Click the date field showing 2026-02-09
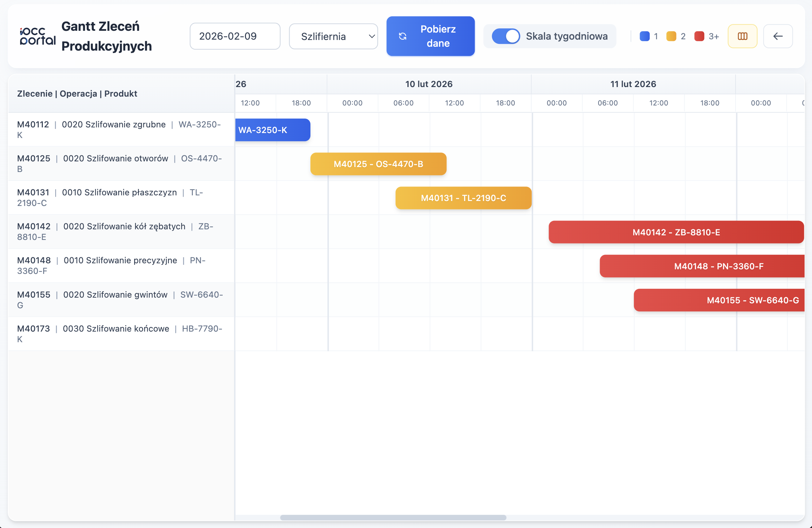Viewport: 812px width, 528px height. tap(235, 36)
